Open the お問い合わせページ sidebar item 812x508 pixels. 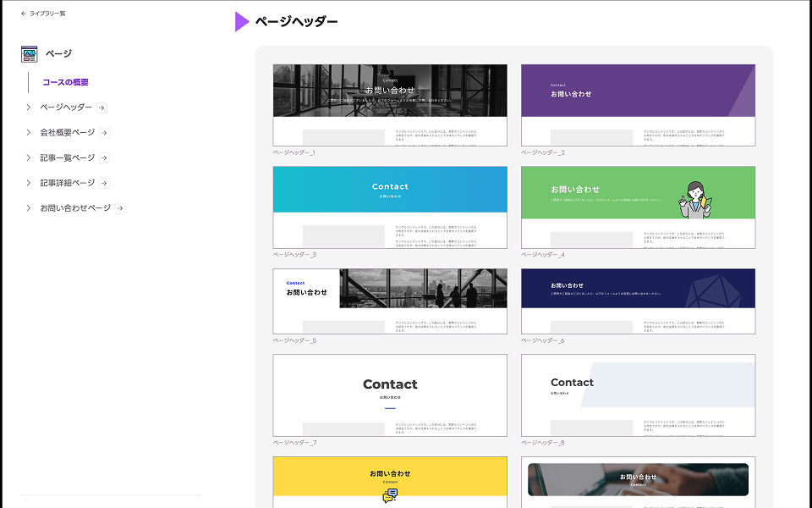[75, 208]
